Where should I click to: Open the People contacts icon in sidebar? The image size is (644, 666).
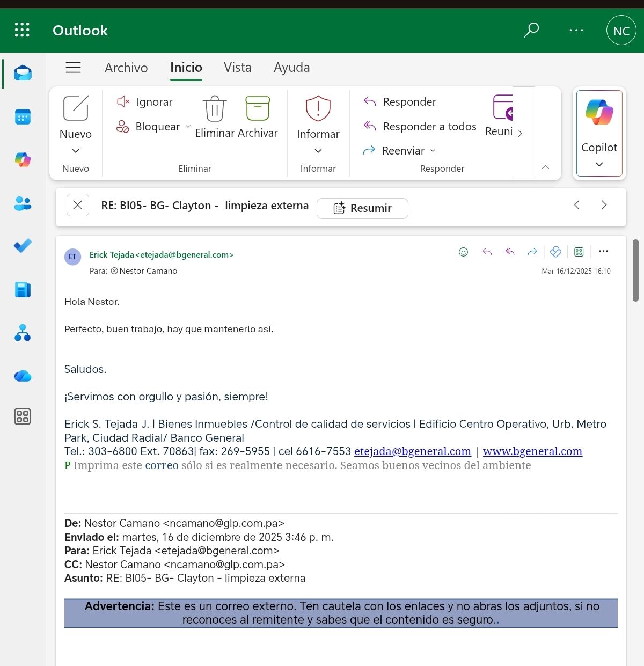pyautogui.click(x=23, y=203)
